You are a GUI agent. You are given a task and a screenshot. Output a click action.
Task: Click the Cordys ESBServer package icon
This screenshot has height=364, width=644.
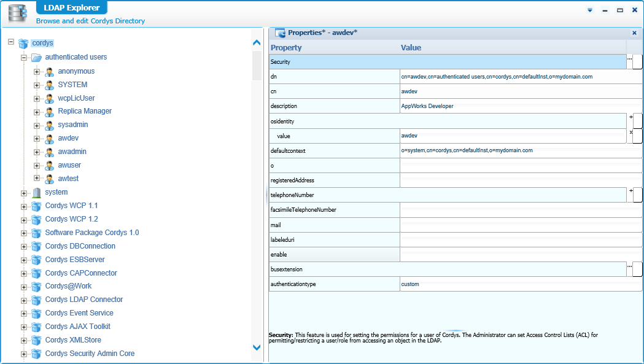click(x=37, y=260)
